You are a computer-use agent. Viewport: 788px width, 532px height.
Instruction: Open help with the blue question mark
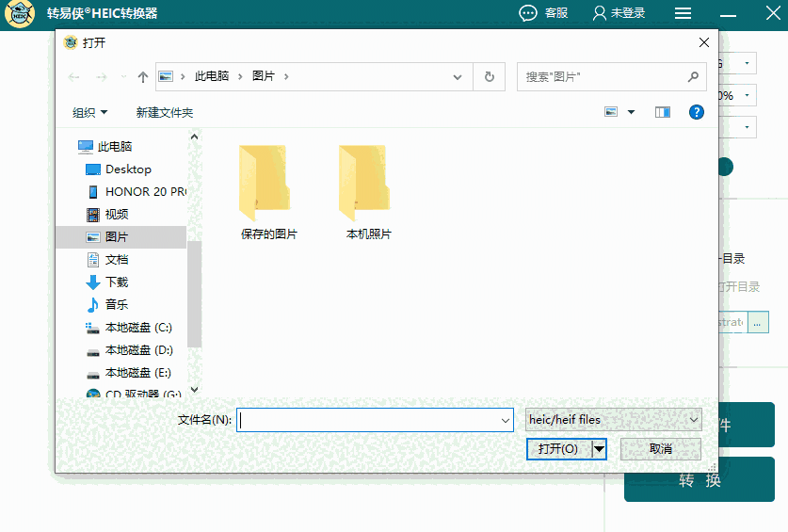696,112
